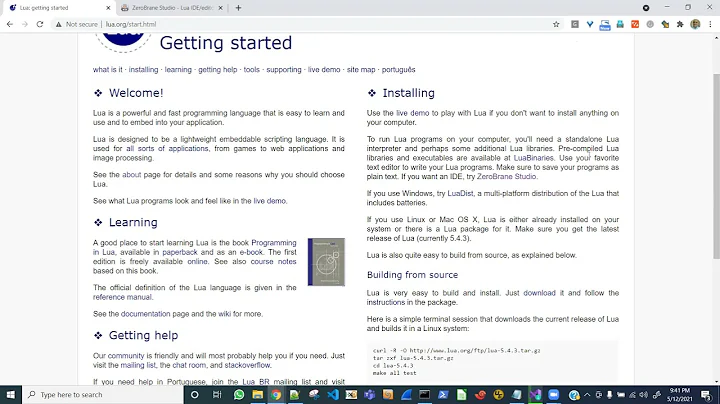Open the gray G browser extension
This screenshot has width=720, height=404.
(574, 24)
